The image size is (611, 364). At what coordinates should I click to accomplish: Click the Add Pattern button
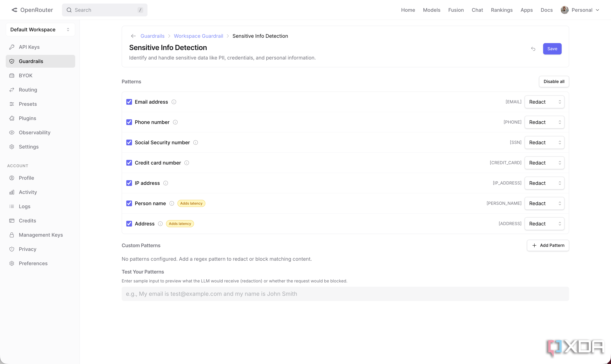pyautogui.click(x=548, y=245)
